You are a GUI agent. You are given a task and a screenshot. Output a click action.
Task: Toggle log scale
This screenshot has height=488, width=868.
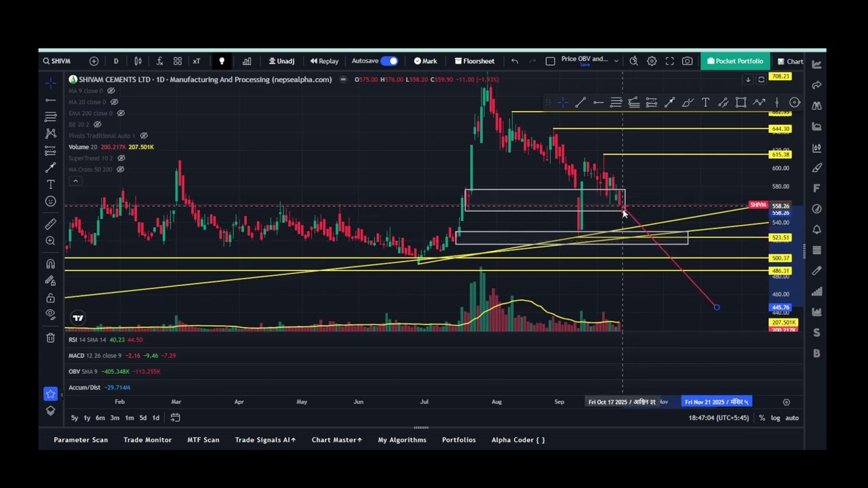tap(775, 418)
